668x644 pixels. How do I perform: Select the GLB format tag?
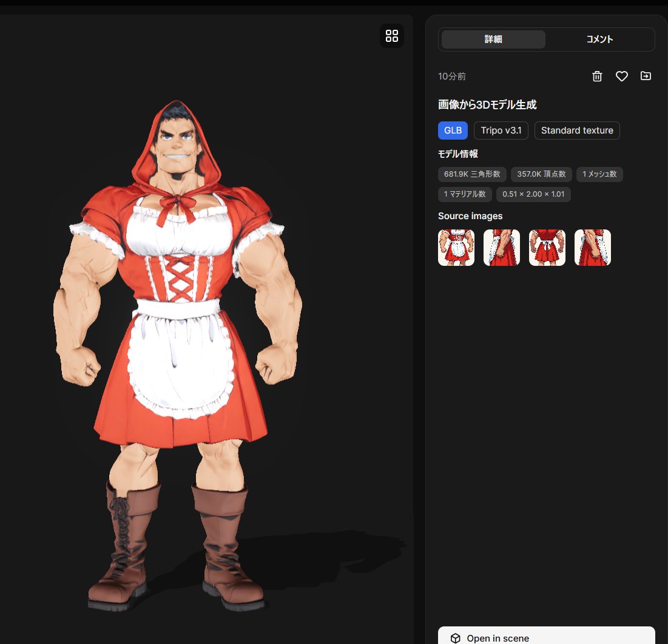coord(453,130)
